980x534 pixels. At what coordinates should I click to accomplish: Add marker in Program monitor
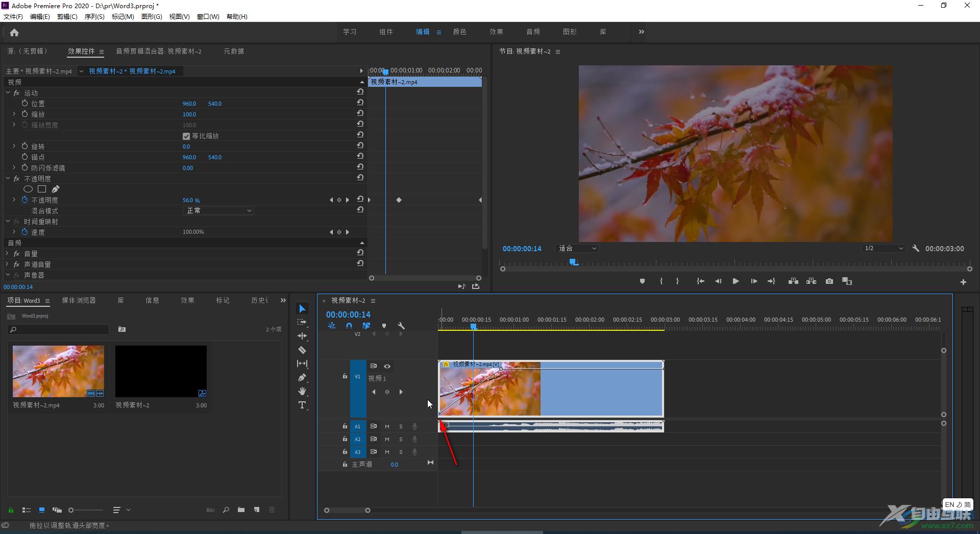point(642,281)
